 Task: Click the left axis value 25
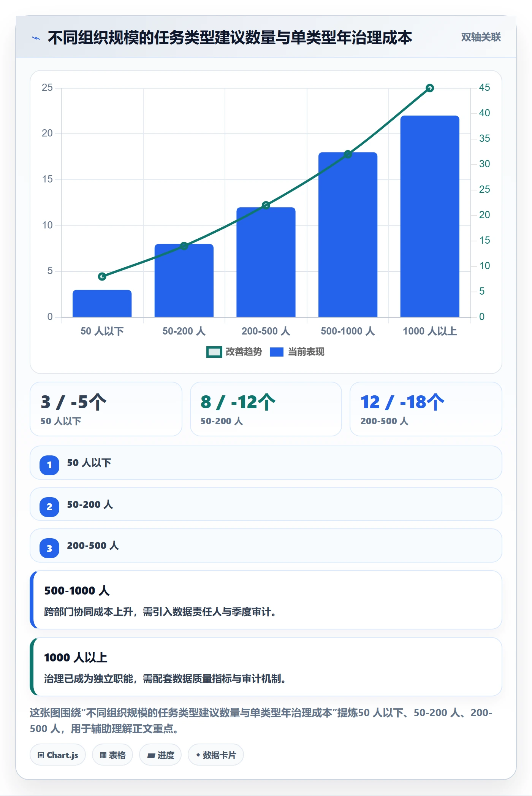[47, 87]
